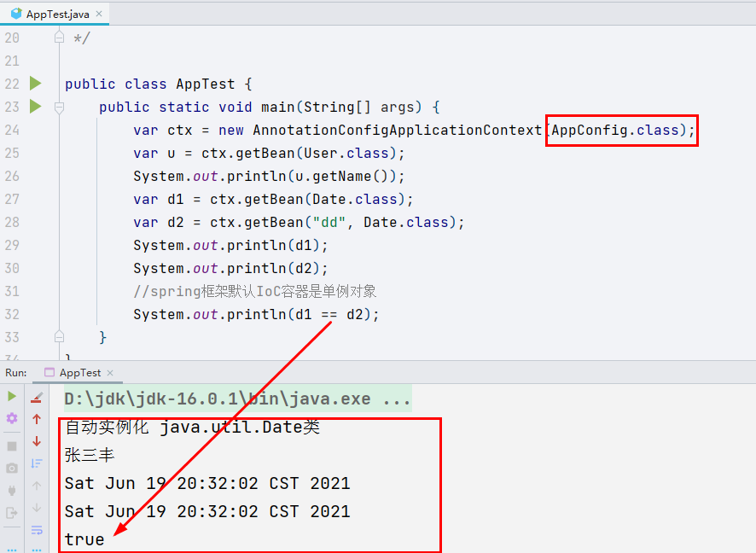Click the first Sat Jun 19 20:32:02 output line
756x553 pixels.
coord(207,484)
